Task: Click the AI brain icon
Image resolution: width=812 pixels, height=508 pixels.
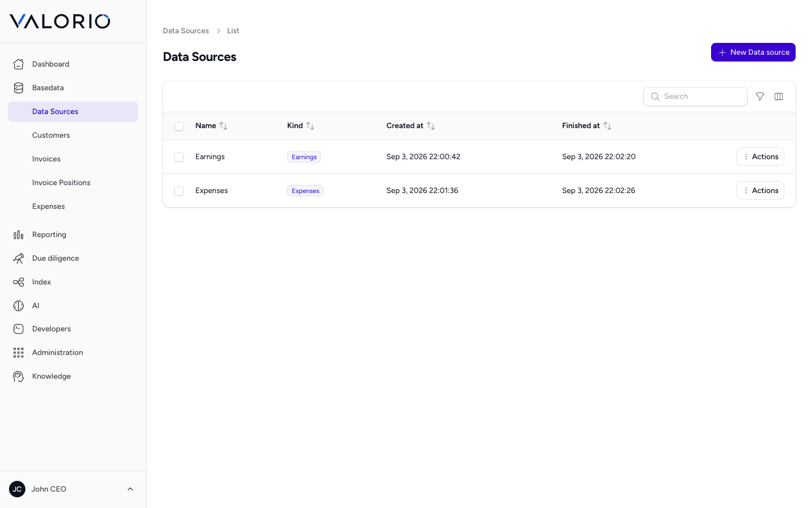Action: pyautogui.click(x=19, y=306)
